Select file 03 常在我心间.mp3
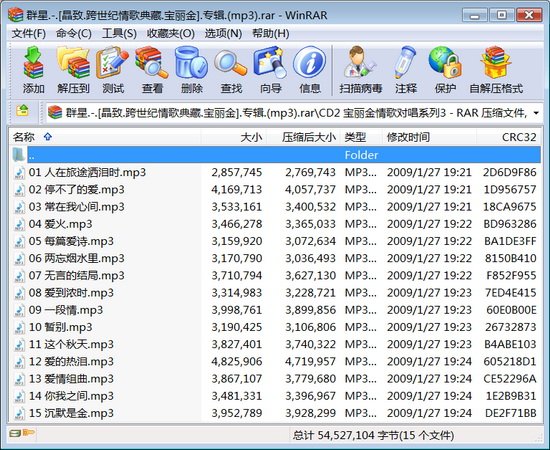550x450 pixels. click(276, 207)
